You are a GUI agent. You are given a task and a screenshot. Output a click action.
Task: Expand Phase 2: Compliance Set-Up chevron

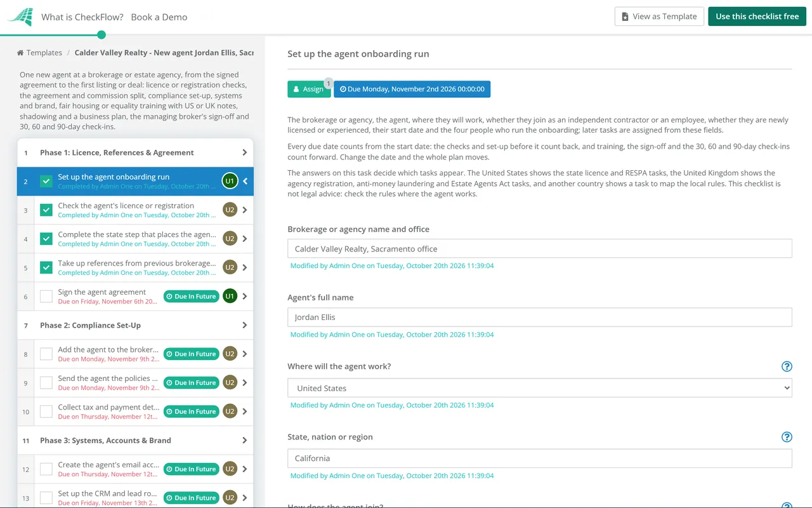pyautogui.click(x=245, y=325)
